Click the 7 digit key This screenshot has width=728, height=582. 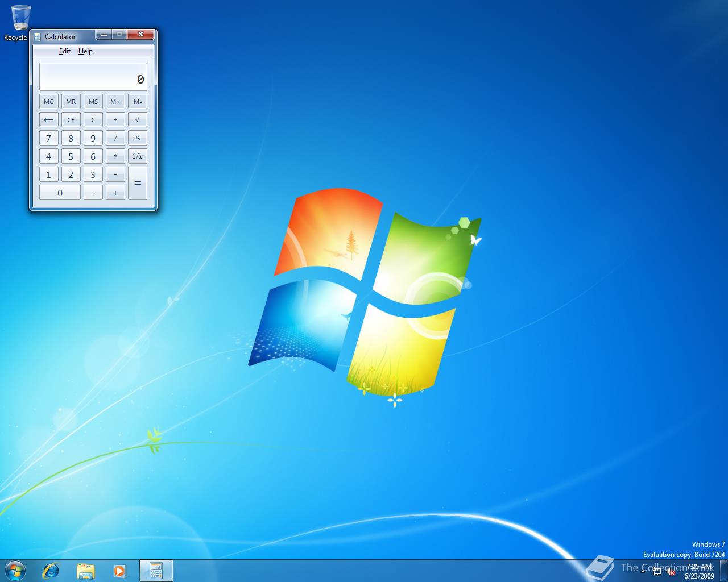(49, 138)
